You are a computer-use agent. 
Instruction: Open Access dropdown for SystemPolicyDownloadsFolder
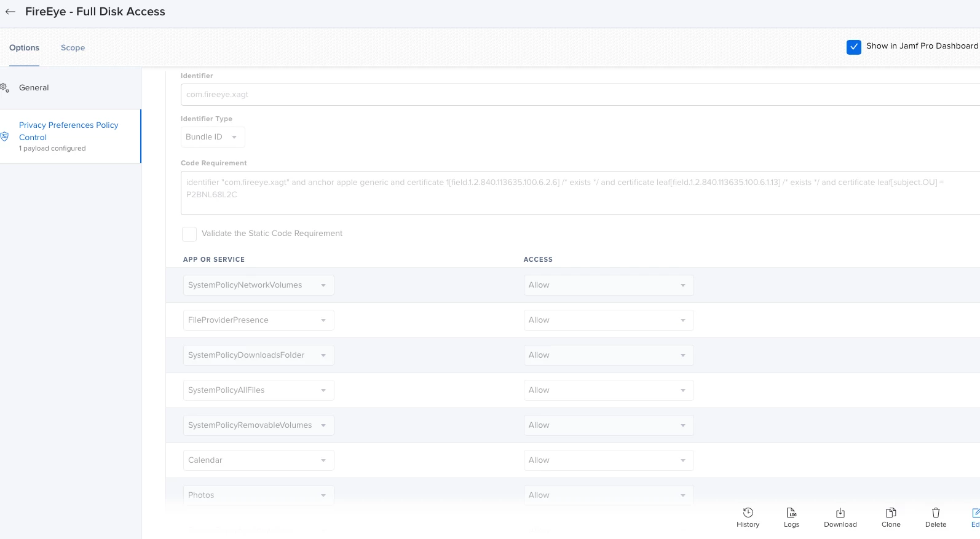coord(609,355)
